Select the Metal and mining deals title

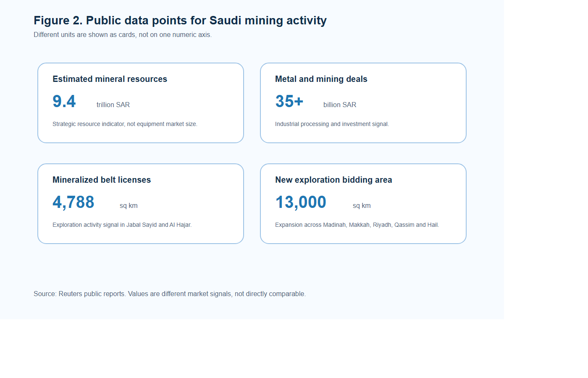(x=321, y=79)
